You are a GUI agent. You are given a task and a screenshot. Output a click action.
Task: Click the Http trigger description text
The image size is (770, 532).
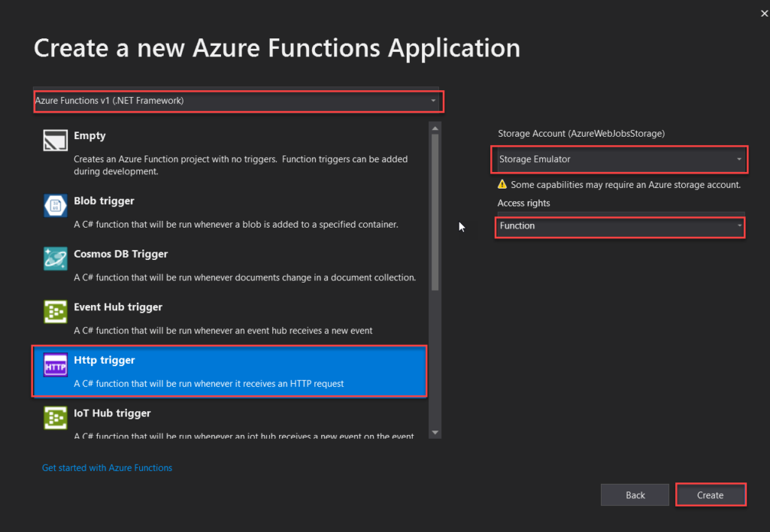coord(209,383)
